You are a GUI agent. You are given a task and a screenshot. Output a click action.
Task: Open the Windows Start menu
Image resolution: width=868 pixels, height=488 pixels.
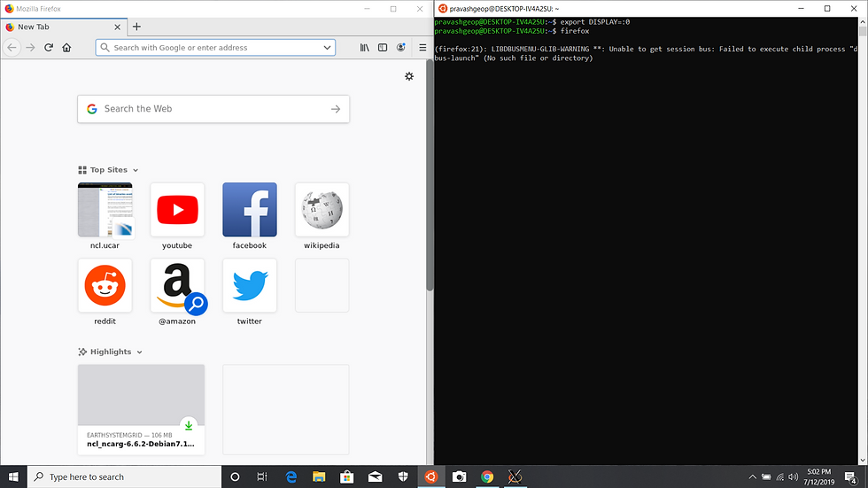(13, 477)
